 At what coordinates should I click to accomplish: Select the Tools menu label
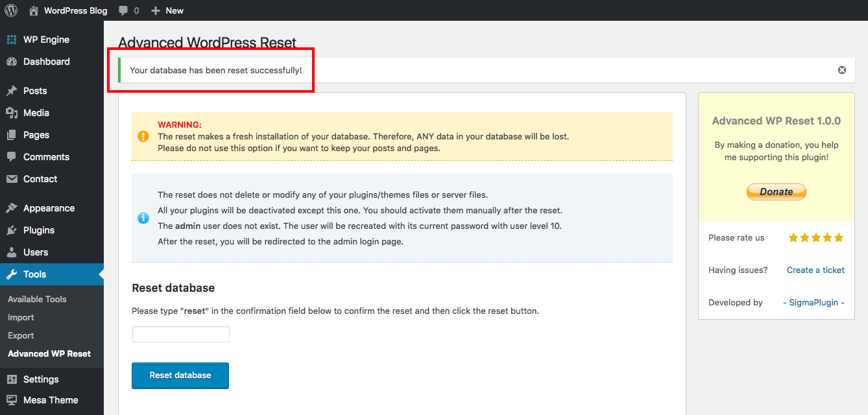tap(34, 274)
